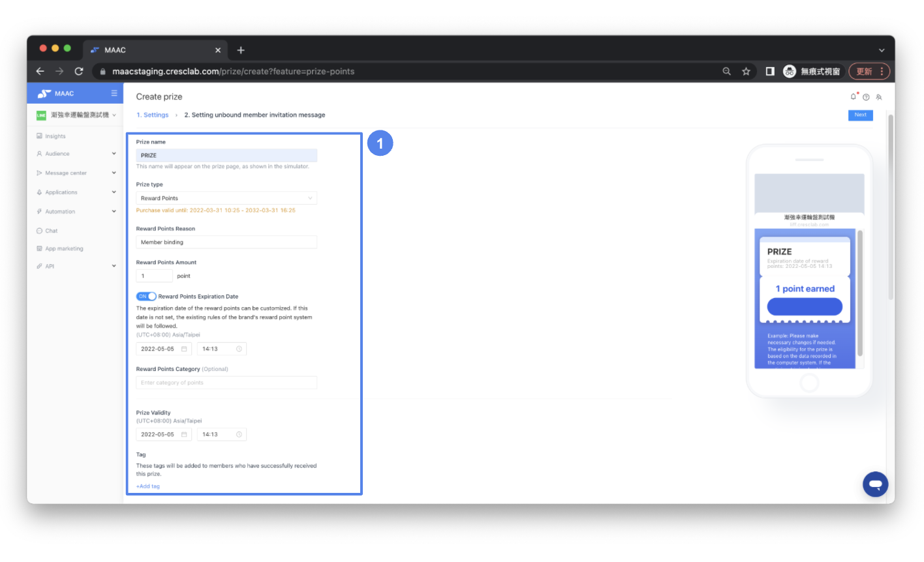Open calendar icon in expiration date field
This screenshot has width=924, height=562.
184,349
